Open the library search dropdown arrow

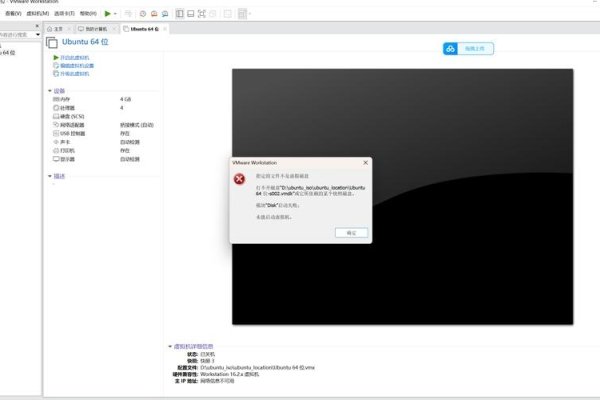coord(38,35)
